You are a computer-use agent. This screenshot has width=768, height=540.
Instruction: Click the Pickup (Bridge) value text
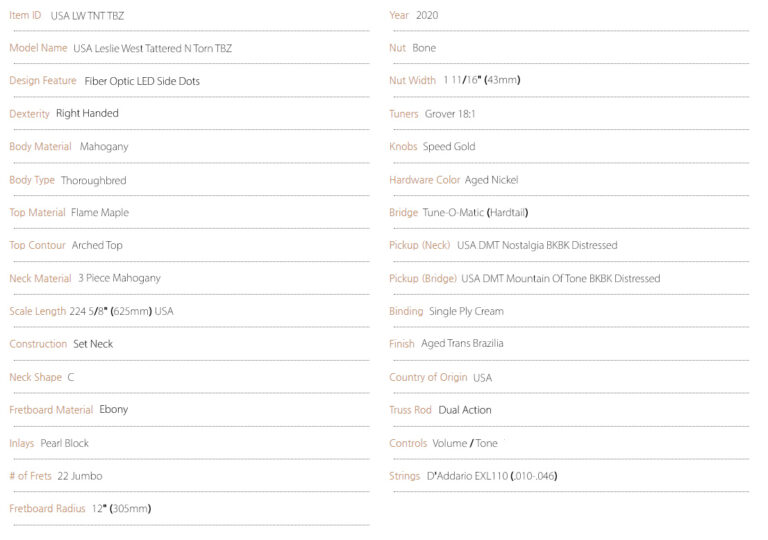[x=561, y=278]
